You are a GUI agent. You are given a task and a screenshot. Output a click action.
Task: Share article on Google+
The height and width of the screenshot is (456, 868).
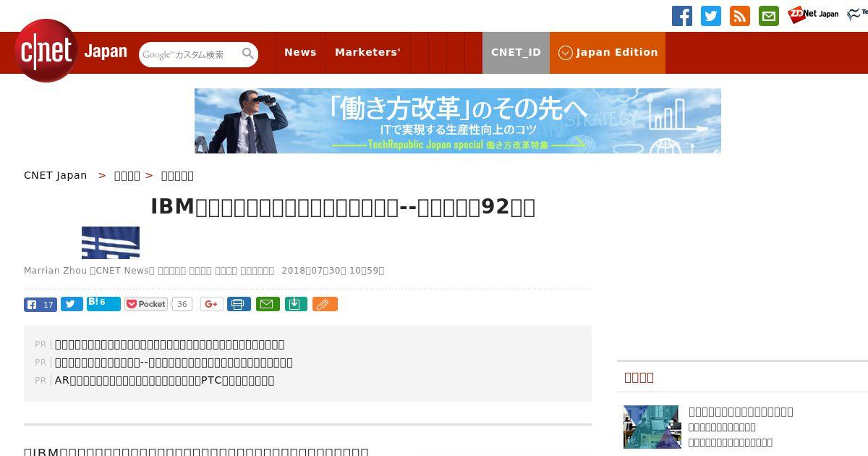click(x=211, y=304)
